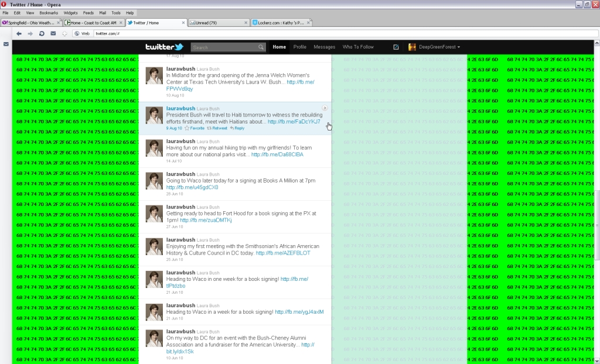Close the Twitter / Home tab
The width and height of the screenshot is (600, 364).
[183, 23]
